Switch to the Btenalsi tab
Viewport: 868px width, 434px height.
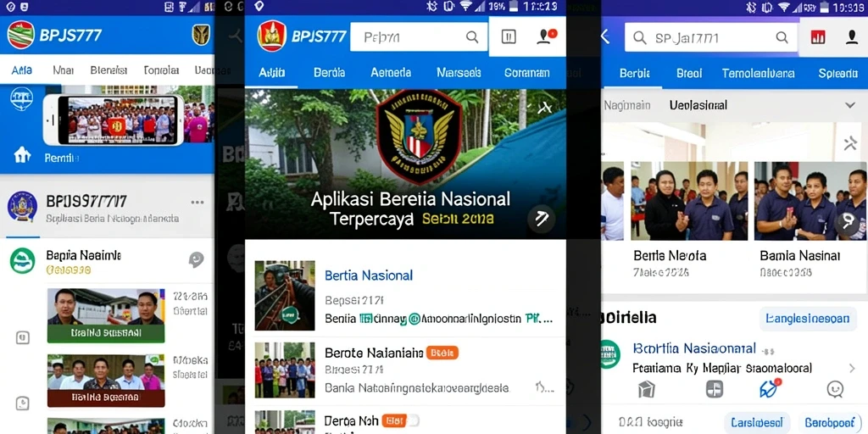[x=109, y=70]
